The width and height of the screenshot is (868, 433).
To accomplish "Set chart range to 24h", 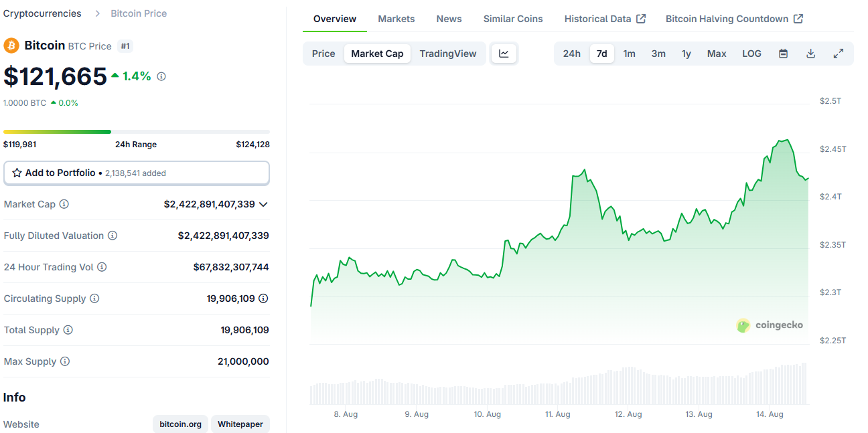I will click(572, 54).
